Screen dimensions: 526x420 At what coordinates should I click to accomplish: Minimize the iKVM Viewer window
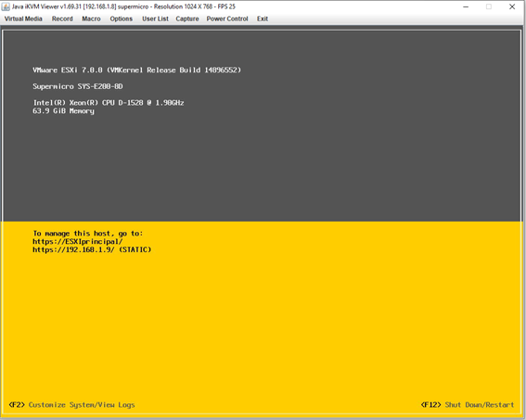[466, 6]
